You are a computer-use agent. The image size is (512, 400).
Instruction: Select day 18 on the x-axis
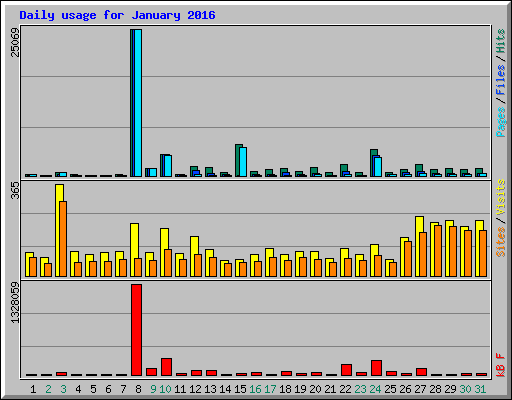point(285,389)
